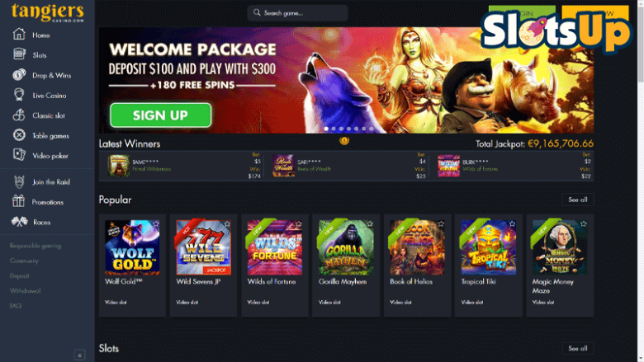Open the Video poker cards icon
The image size is (644, 362).
pyautogui.click(x=19, y=154)
